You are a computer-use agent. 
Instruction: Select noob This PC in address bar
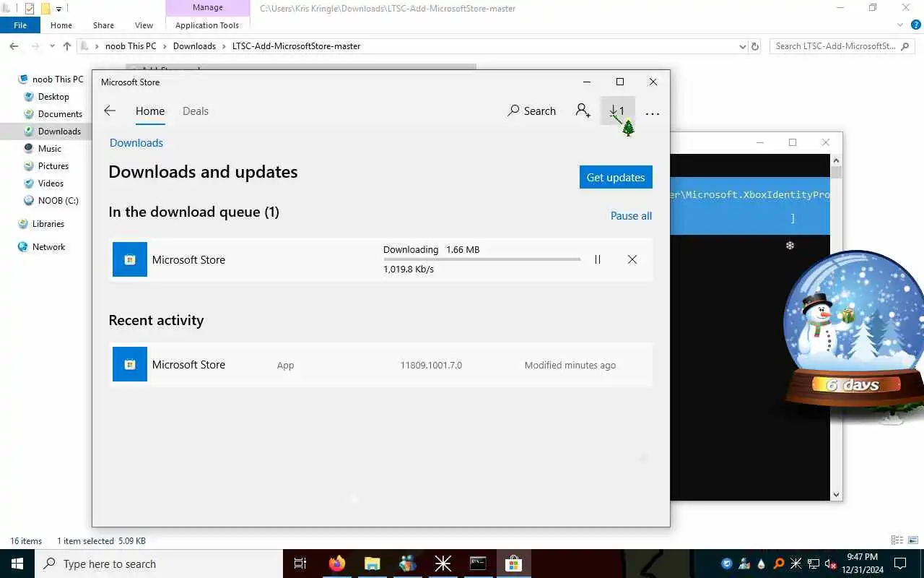point(131,46)
